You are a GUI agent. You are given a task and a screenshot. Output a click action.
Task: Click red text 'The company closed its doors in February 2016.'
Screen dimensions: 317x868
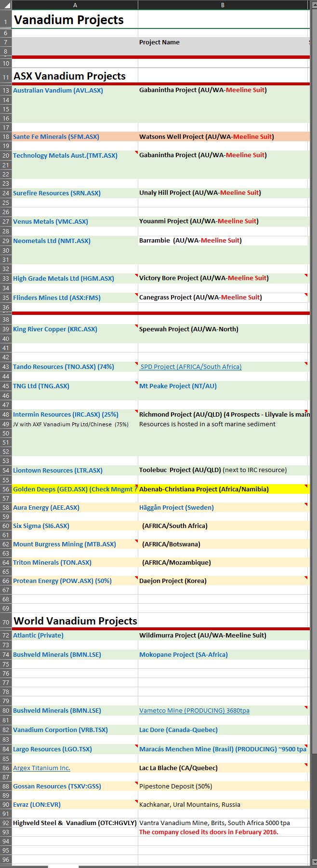point(209,832)
